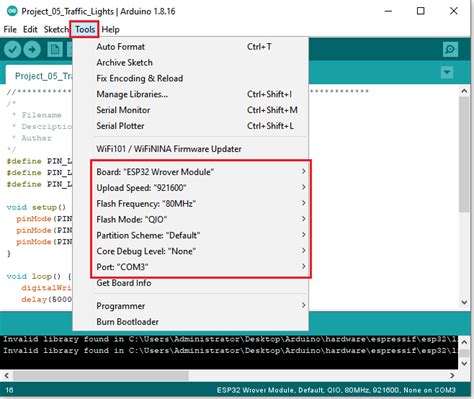Click the board info status bar text
Screen dimensions: 474x399
coord(336,390)
